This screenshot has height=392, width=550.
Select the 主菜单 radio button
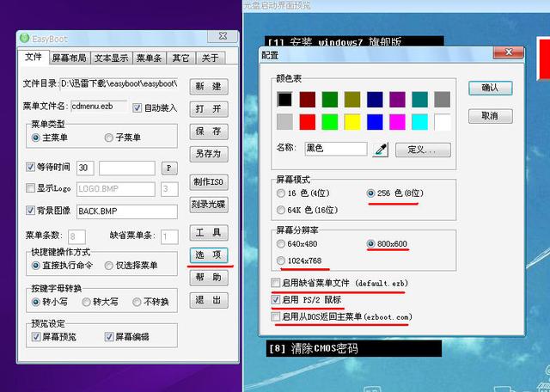(x=36, y=138)
